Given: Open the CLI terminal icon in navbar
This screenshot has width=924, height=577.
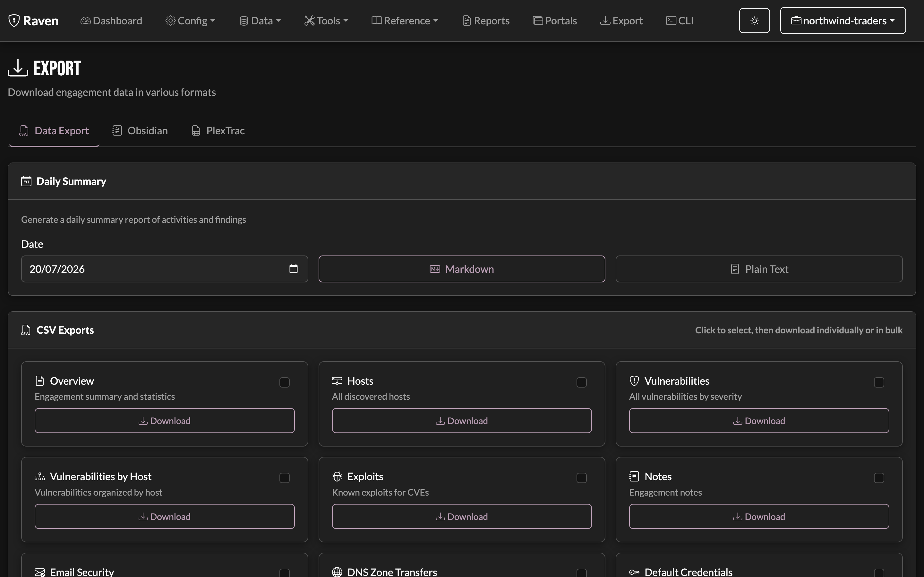Looking at the screenshot, I should pos(671,21).
